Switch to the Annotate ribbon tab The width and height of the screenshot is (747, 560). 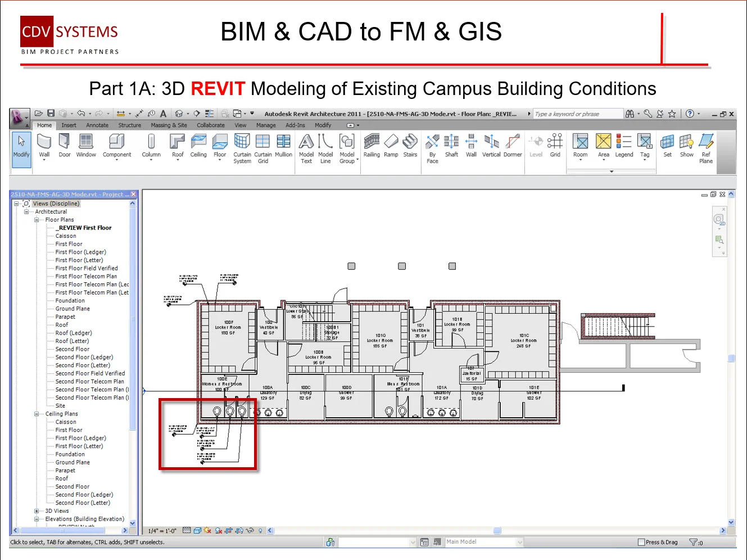(97, 125)
